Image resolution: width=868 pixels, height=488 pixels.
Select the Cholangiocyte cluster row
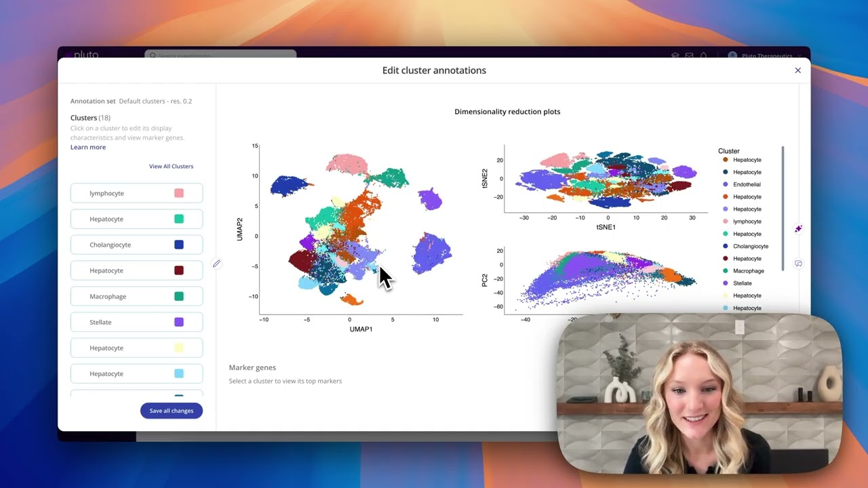click(x=136, y=245)
